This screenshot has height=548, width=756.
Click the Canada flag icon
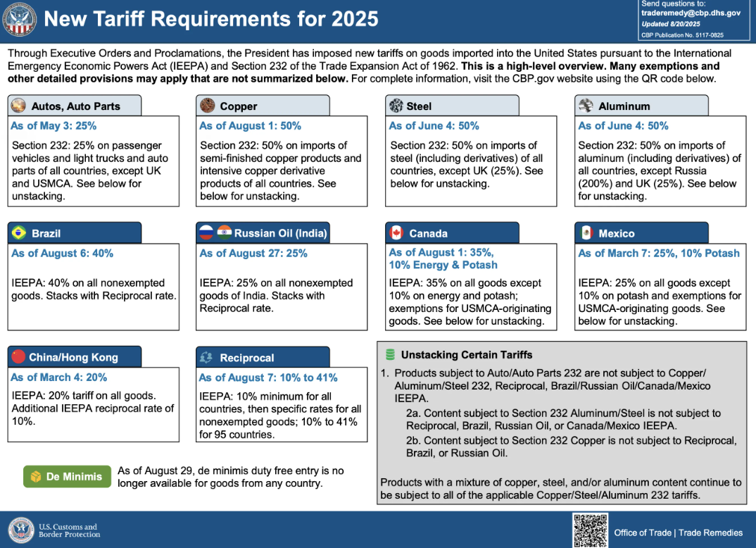[396, 233]
